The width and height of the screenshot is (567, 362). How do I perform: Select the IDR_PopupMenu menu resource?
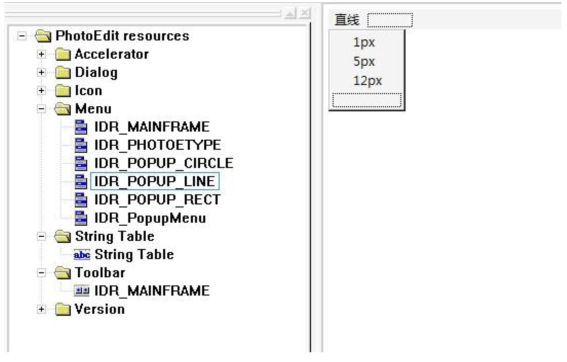click(150, 218)
